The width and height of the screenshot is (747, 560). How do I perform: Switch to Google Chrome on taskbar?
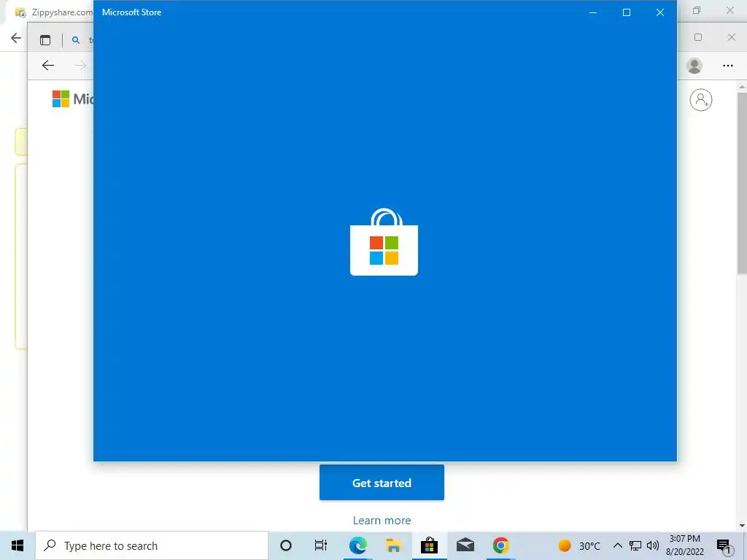click(x=500, y=545)
